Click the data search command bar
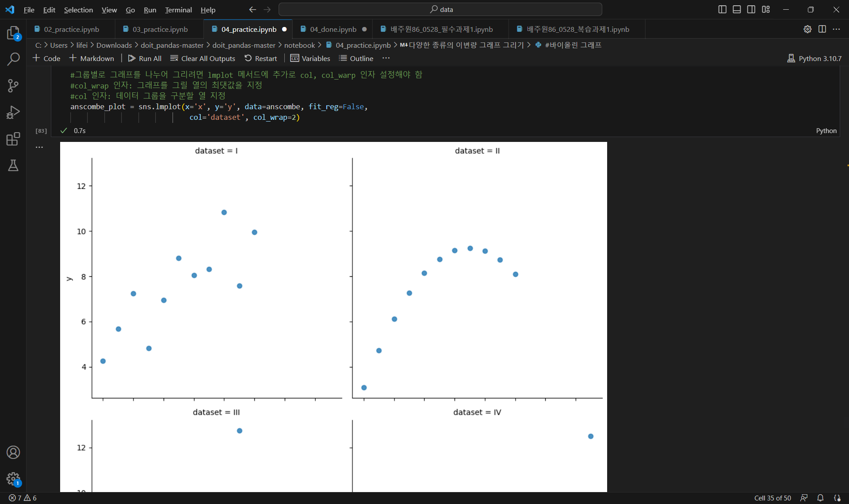Screen dimensions: 849x504 pyautogui.click(x=440, y=9)
